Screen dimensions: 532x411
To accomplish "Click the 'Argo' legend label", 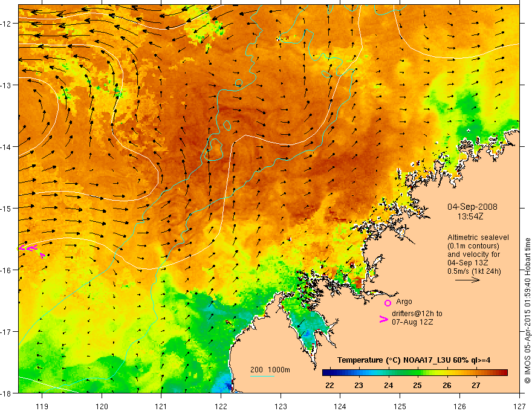I will [404, 302].
